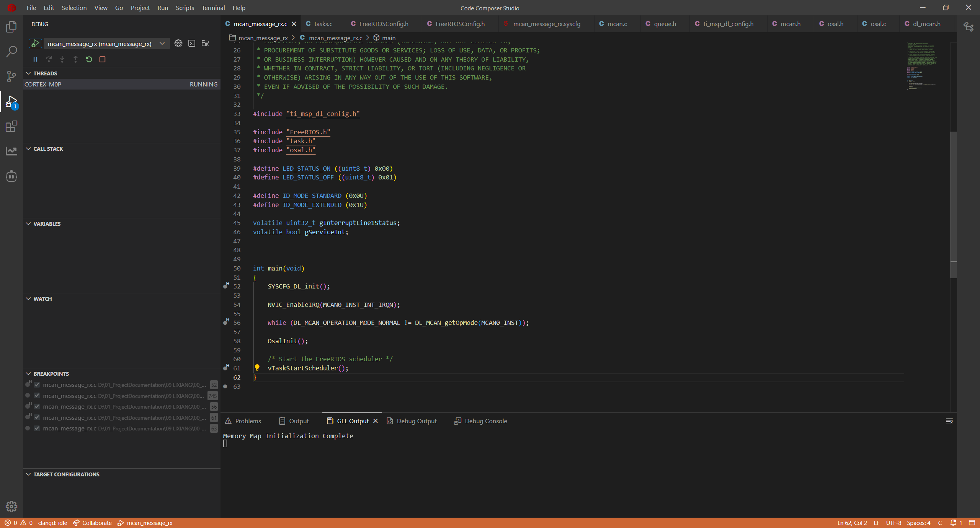Open the Manage settings gear
Screen dimensions: 980x528
(11, 507)
